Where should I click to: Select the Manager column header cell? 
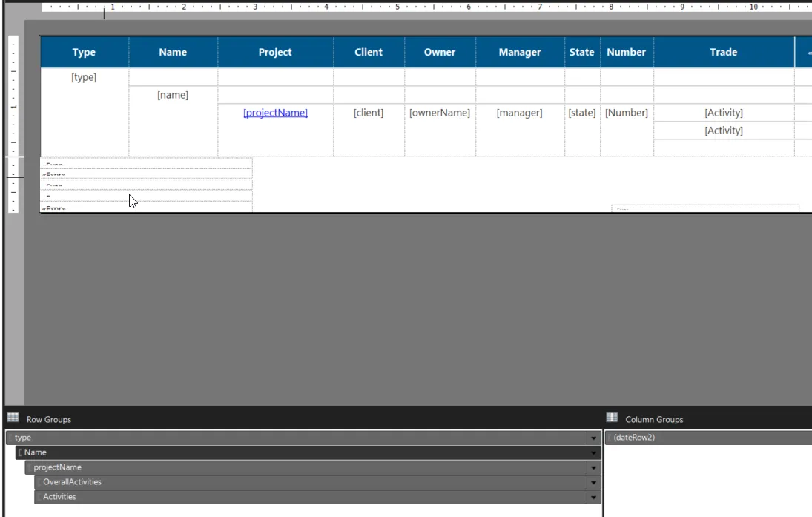[520, 52]
